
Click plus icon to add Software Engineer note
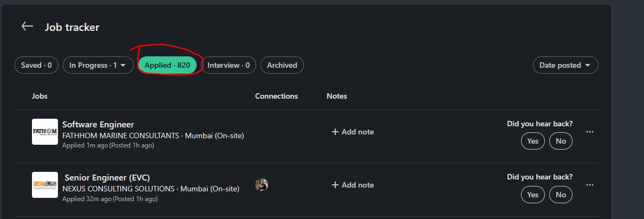tap(335, 132)
